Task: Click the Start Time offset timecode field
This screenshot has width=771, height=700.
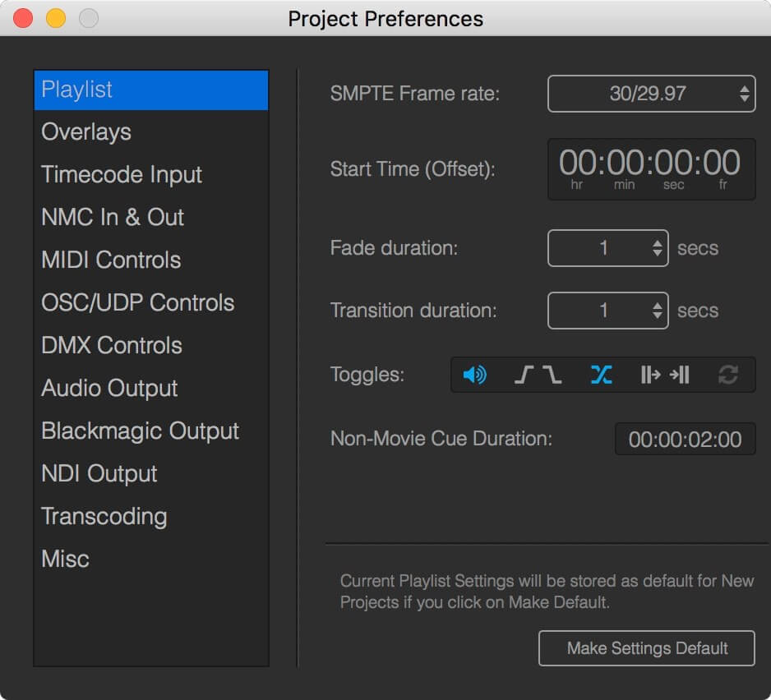Action: (651, 169)
